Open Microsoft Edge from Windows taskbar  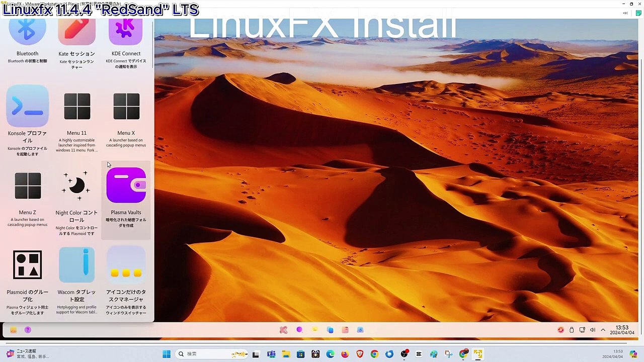330,354
